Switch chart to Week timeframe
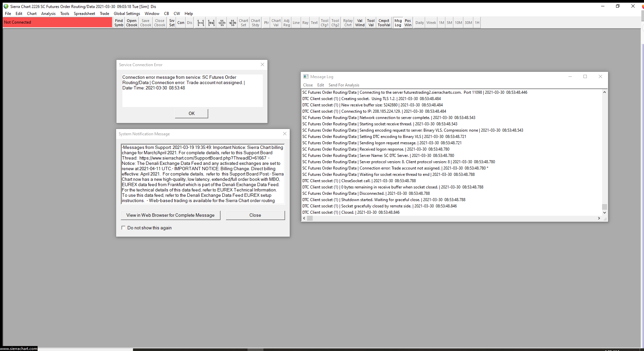The image size is (644, 351). tap(431, 23)
